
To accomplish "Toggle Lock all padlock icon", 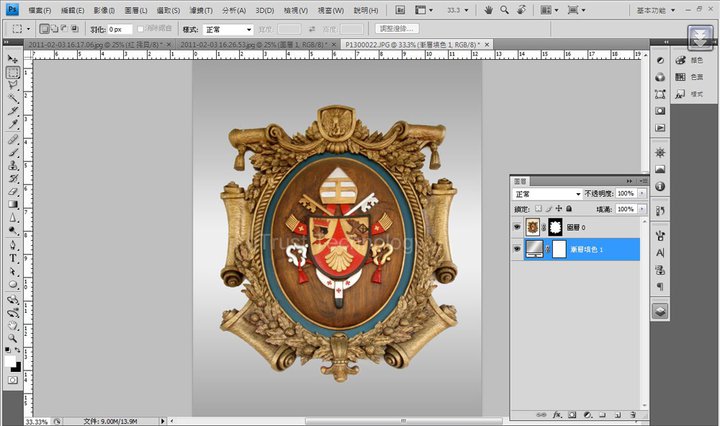I will pyautogui.click(x=569, y=208).
